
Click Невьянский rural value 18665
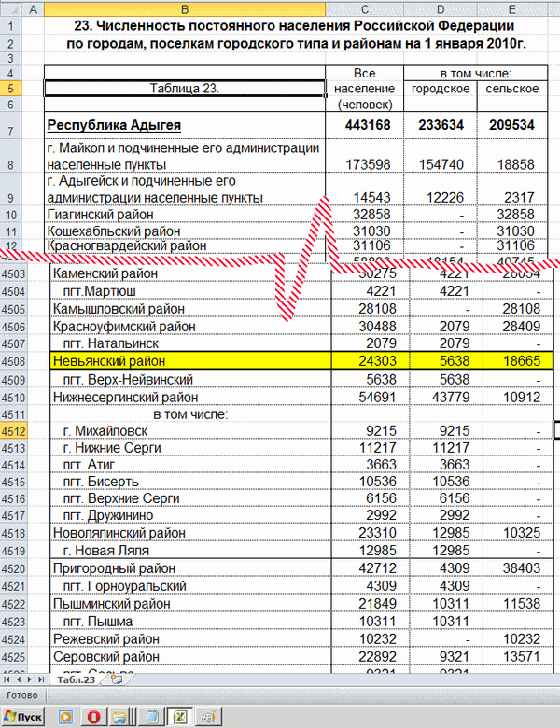518,361
